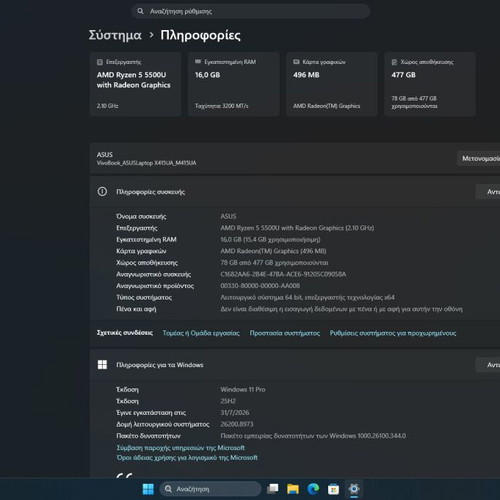Copy Windows specs with the Windows section copy button
Screen dimensions: 500x500
pyautogui.click(x=488, y=365)
